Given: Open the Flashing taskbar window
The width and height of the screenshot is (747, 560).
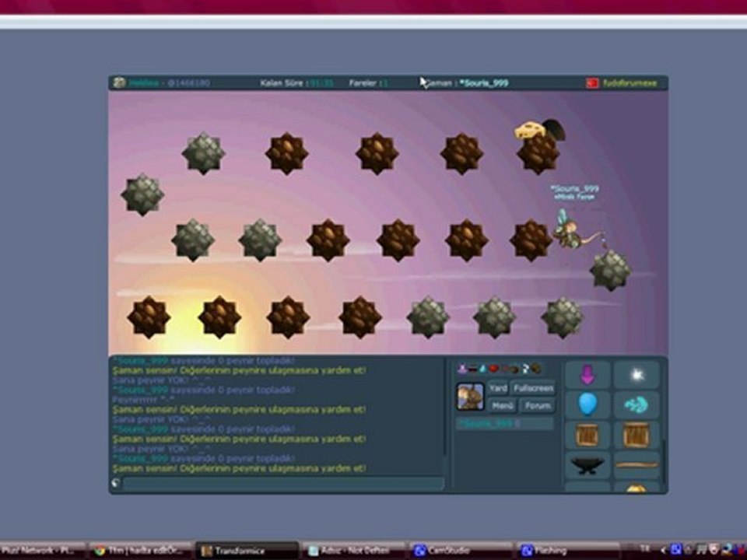Looking at the screenshot, I should tap(567, 551).
